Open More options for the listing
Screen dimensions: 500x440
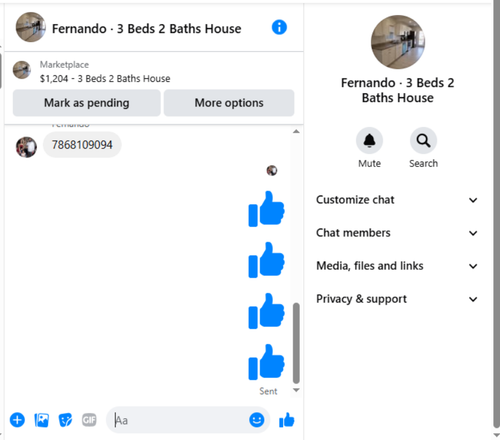229,103
